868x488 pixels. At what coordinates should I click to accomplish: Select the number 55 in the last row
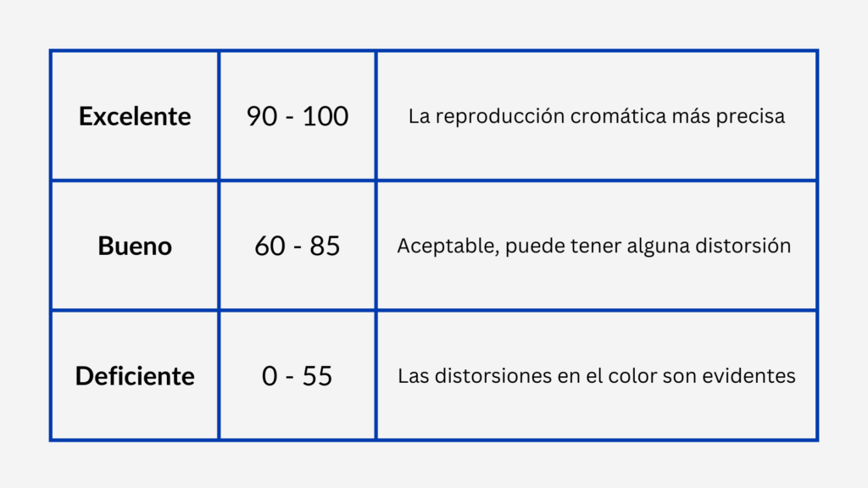pyautogui.click(x=317, y=375)
